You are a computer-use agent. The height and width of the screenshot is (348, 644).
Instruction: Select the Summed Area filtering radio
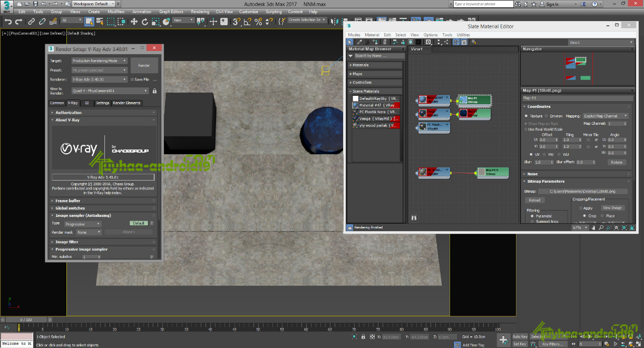click(532, 221)
